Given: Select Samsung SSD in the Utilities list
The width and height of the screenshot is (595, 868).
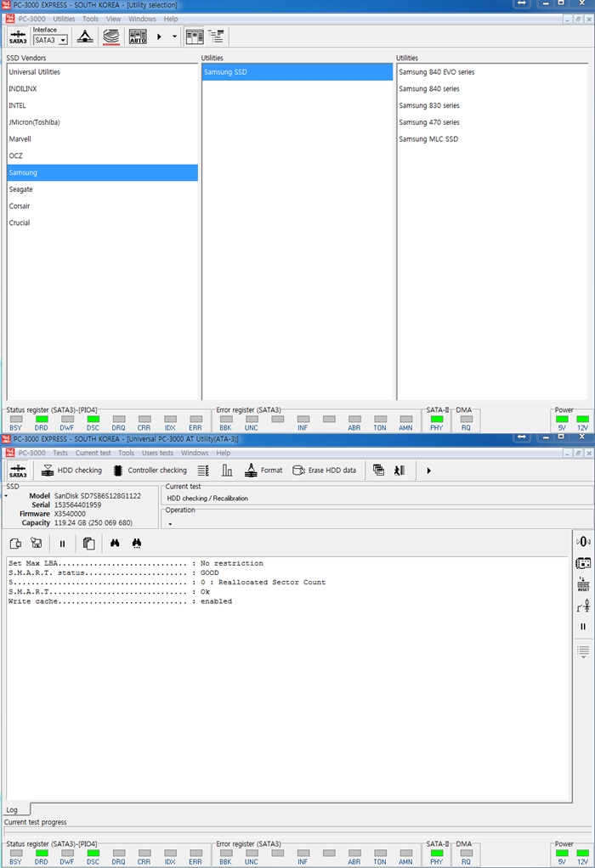Looking at the screenshot, I should click(297, 72).
